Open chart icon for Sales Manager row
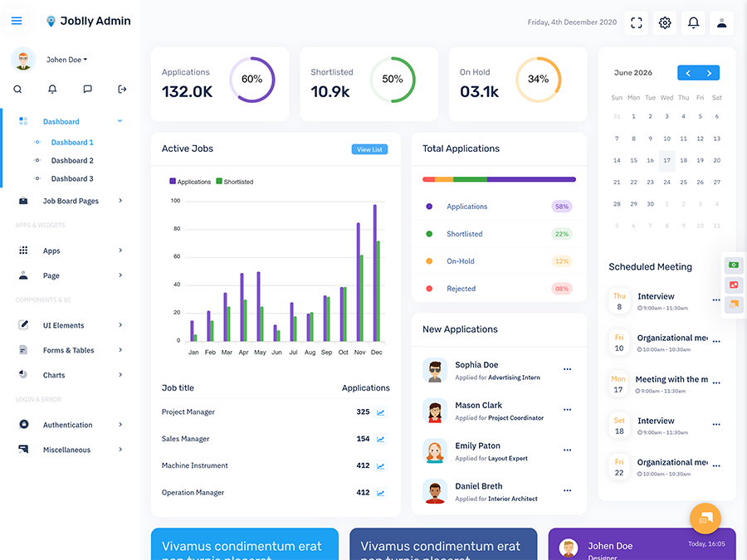Image resolution: width=747 pixels, height=560 pixels. click(x=380, y=439)
